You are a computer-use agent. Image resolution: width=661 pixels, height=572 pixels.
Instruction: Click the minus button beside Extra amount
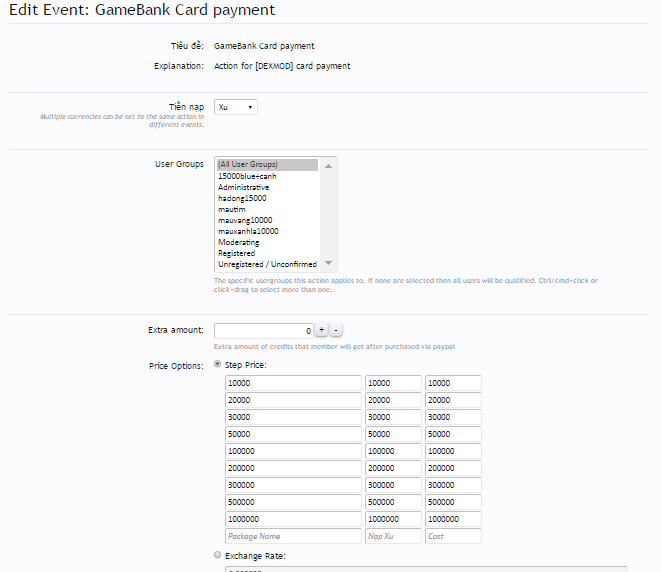[x=336, y=330]
